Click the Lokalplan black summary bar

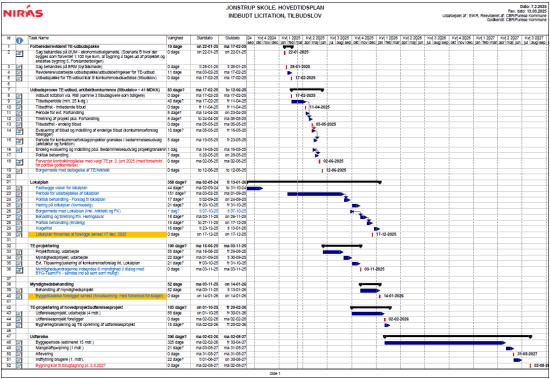(314, 182)
